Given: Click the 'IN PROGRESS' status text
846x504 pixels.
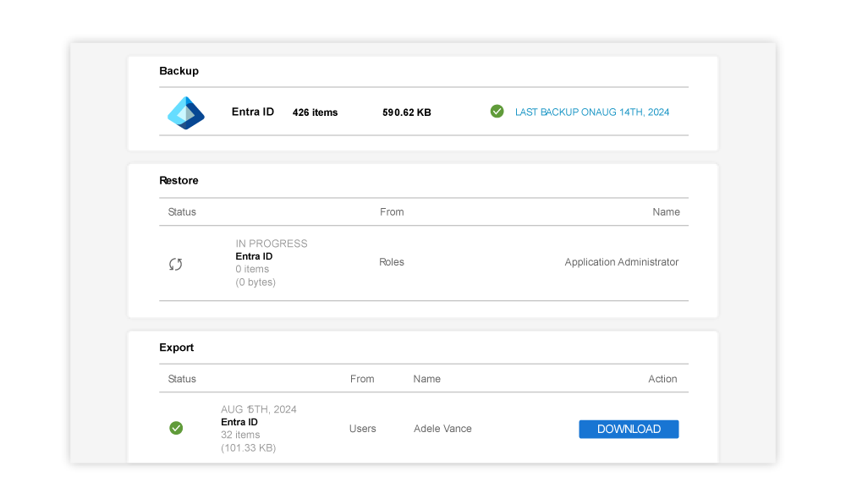Looking at the screenshot, I should (x=272, y=244).
